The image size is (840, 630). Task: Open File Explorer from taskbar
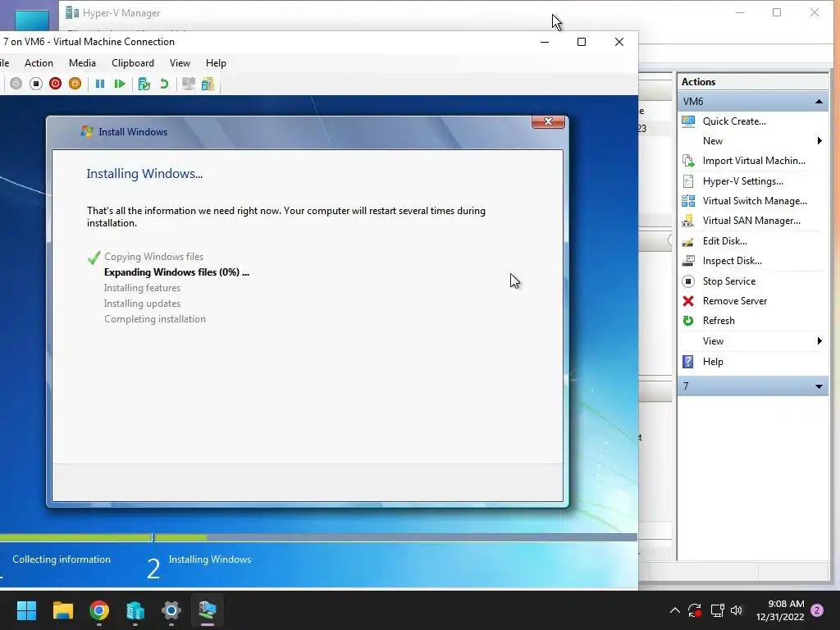point(62,610)
